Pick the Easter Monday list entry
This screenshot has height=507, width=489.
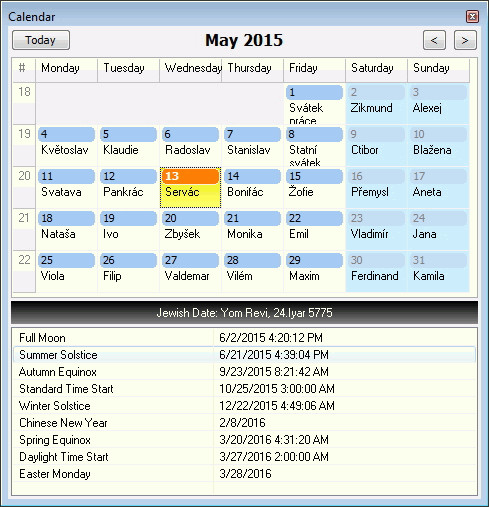244,474
